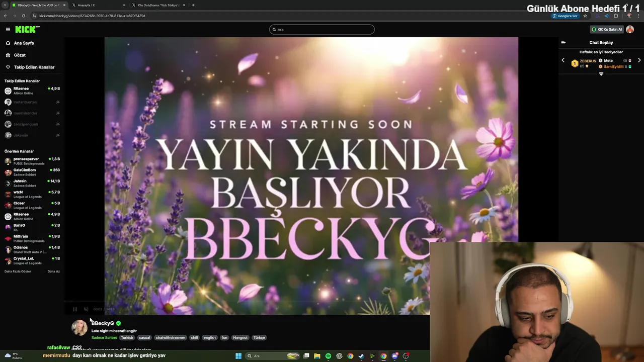Image resolution: width=644 pixels, height=362 pixels.
Task: Select the casual tag
Action: [144, 338]
